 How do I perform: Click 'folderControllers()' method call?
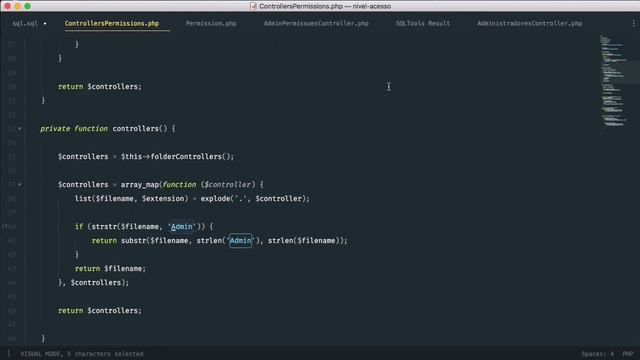(x=191, y=157)
